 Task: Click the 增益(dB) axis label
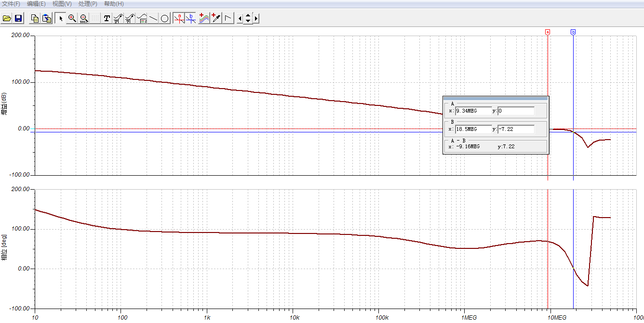(x=4, y=105)
